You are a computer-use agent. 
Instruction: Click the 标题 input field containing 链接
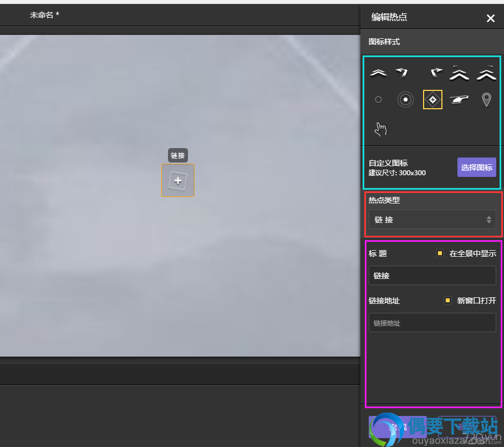pos(432,275)
